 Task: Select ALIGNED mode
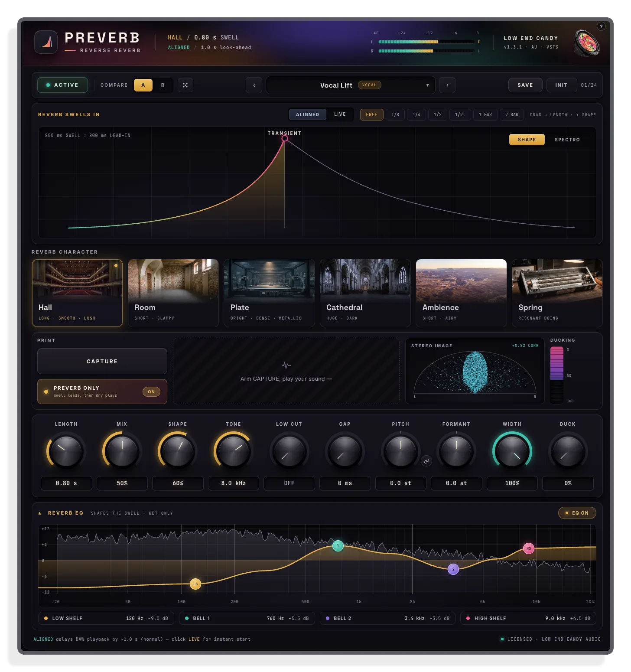coord(308,114)
